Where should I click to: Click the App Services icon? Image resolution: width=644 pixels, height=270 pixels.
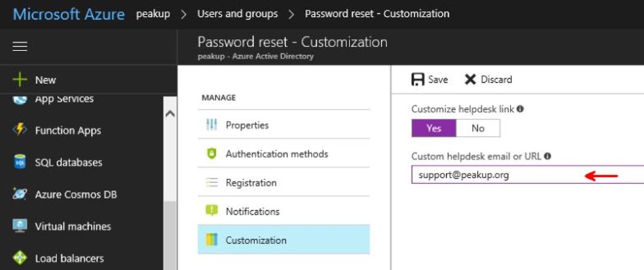[20, 99]
